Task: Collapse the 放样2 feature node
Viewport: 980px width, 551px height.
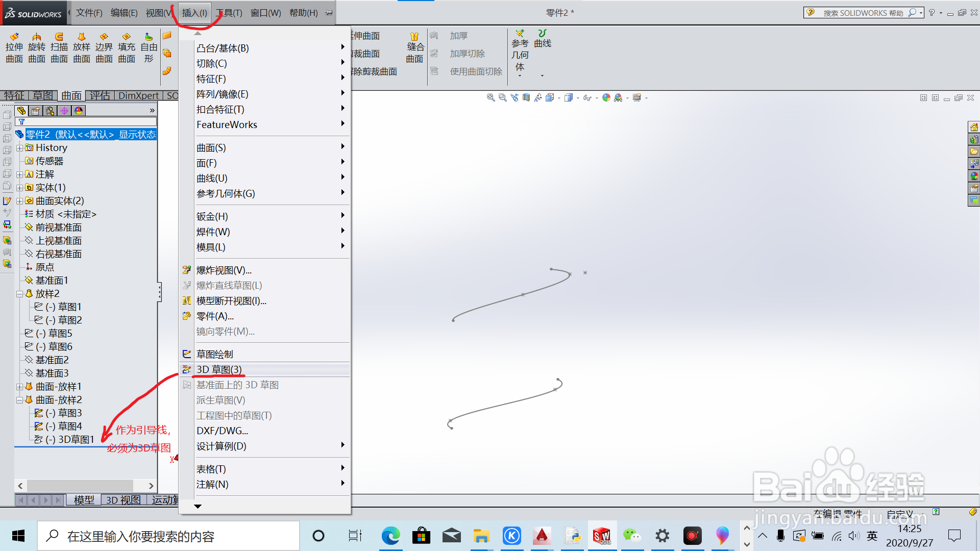Action: [x=19, y=294]
